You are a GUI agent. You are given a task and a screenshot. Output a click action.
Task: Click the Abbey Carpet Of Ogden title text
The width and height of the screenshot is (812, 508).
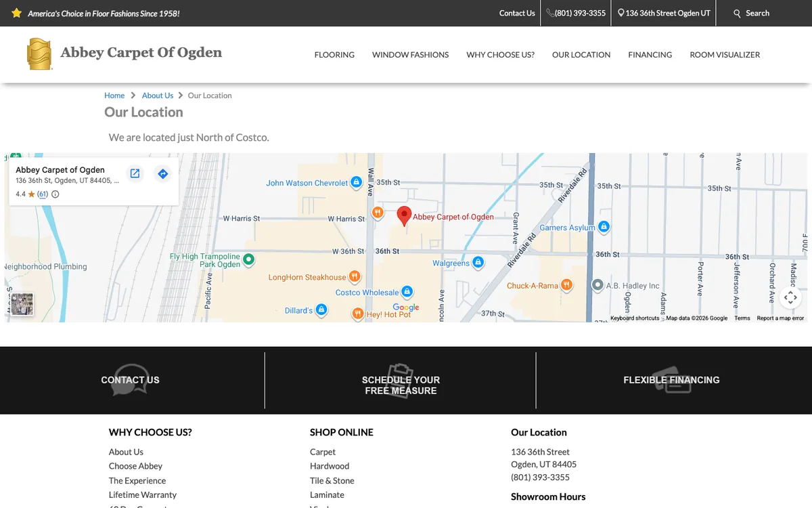click(141, 53)
